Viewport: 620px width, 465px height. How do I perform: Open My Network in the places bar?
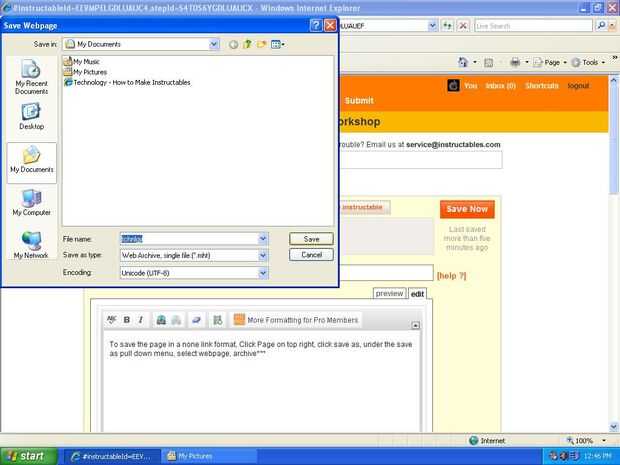pyautogui.click(x=31, y=246)
